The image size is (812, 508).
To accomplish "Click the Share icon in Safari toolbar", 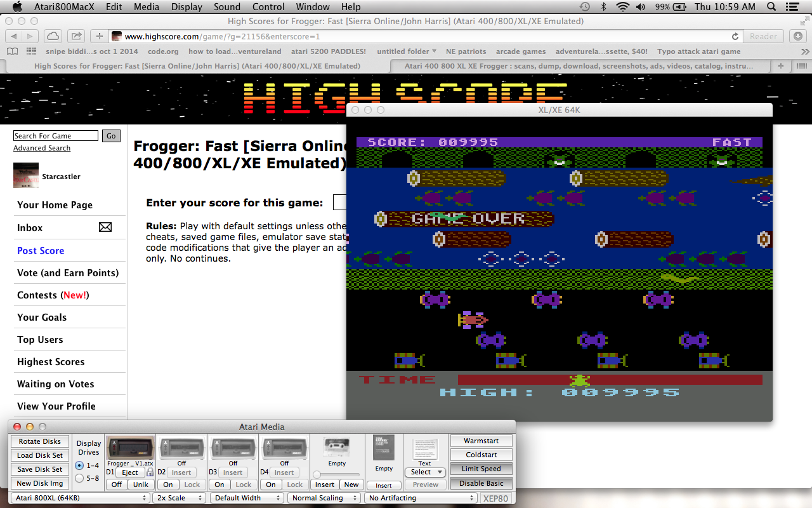I will [75, 36].
